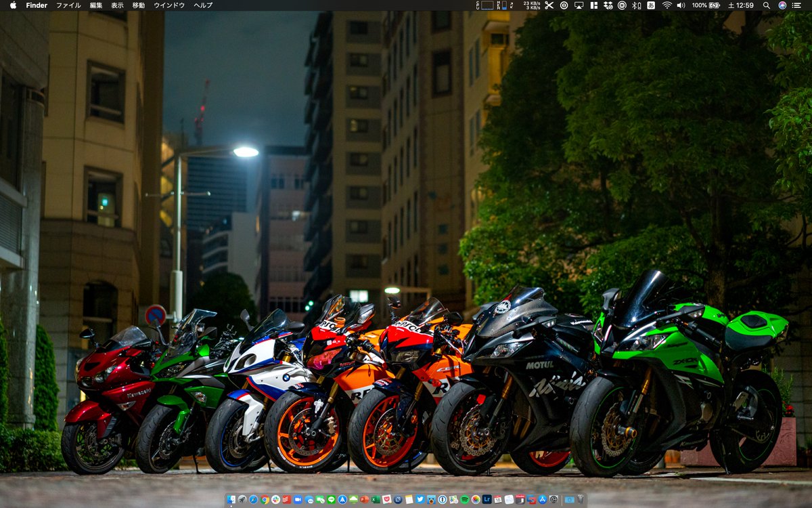Viewport: 812px width, 508px height.
Task: Open the Wi-Fi status menu
Action: [x=667, y=5]
